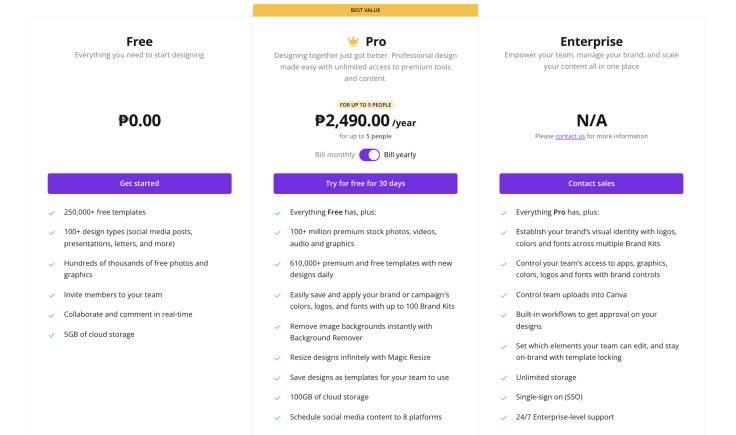Select the Enterprise plan heading
The width and height of the screenshot is (736, 435).
click(591, 42)
